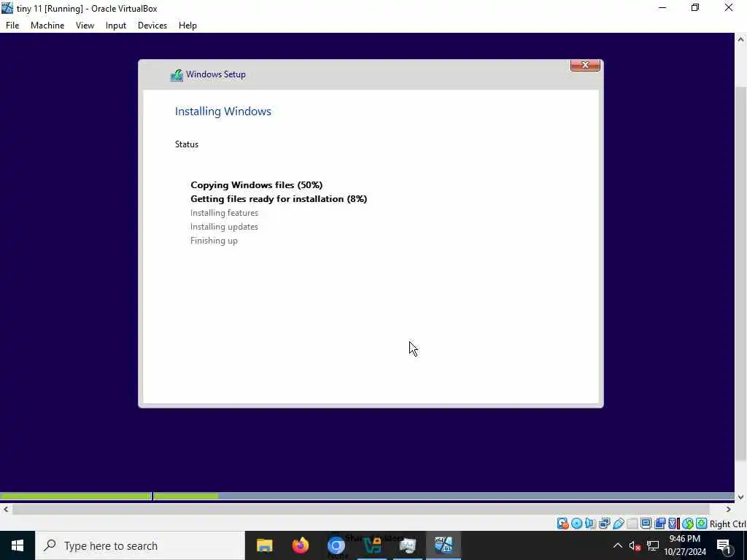Open Chromium from the taskbar
Viewport: 747px width, 560px height.
click(x=336, y=545)
